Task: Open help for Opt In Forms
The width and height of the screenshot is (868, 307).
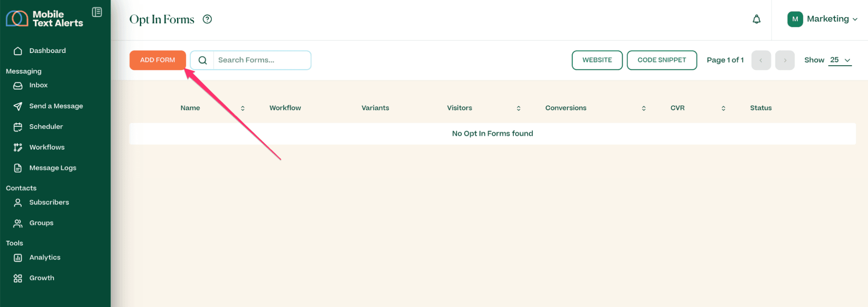Action: point(208,19)
